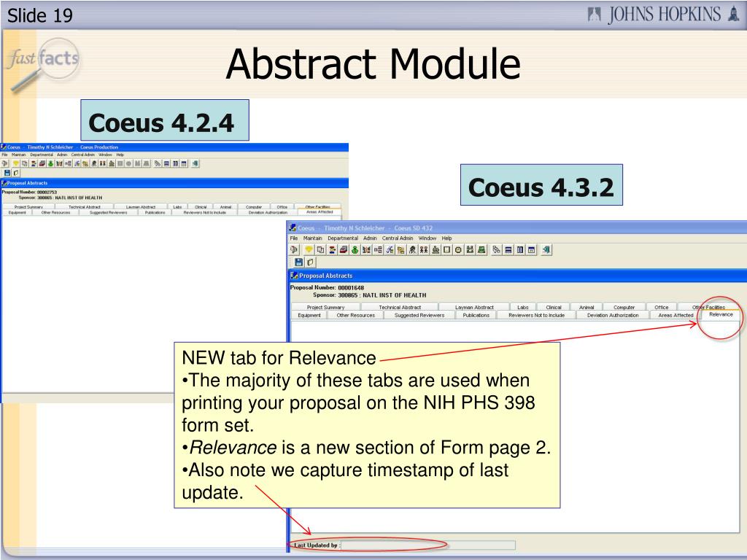Select Technical Abstract tab in Coeus 4.2.4 window

[x=85, y=207]
